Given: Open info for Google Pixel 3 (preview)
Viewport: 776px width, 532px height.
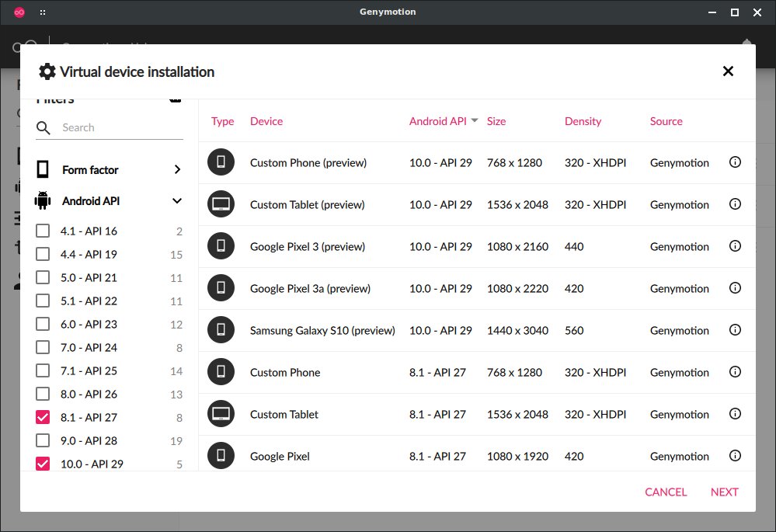Looking at the screenshot, I should 735,246.
